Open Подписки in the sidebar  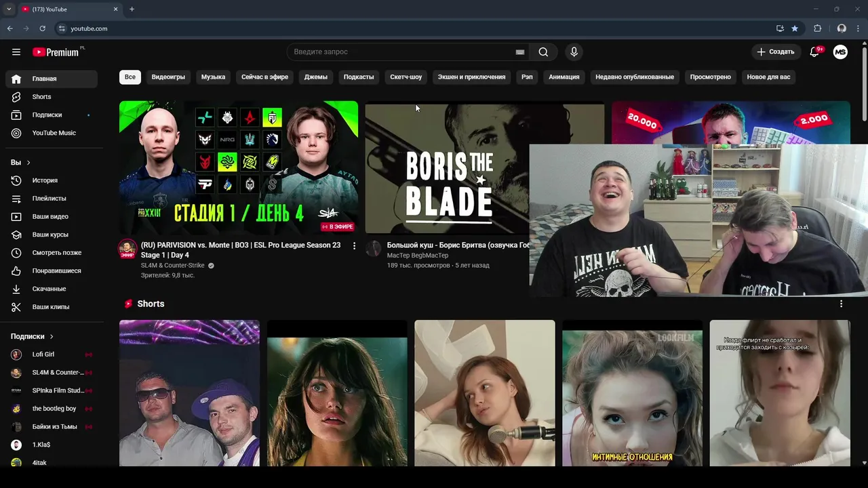pos(52,115)
